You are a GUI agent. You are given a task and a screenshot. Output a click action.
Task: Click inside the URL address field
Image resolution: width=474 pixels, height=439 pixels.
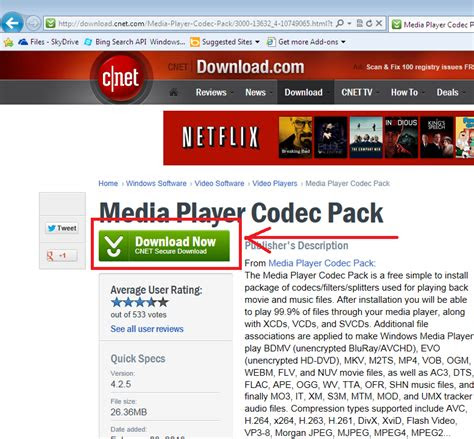(x=195, y=24)
